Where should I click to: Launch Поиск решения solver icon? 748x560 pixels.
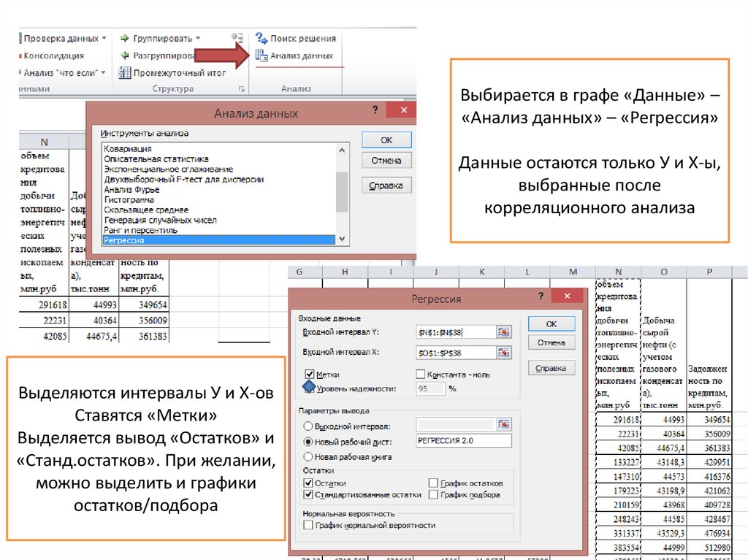pyautogui.click(x=261, y=38)
